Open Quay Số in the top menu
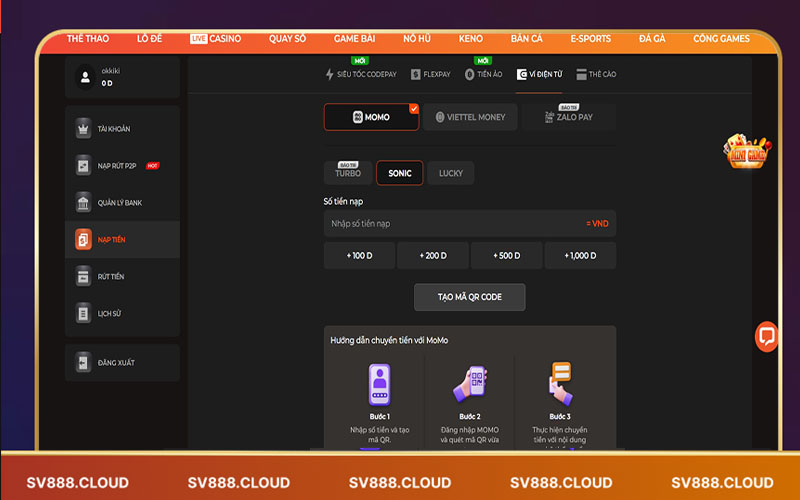Screen dimensions: 800x500 [287, 39]
